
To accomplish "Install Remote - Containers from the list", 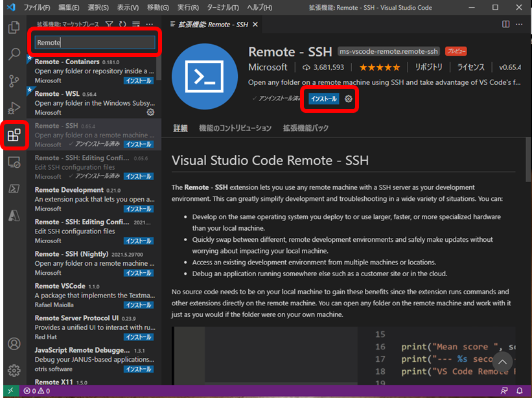I will pos(139,81).
